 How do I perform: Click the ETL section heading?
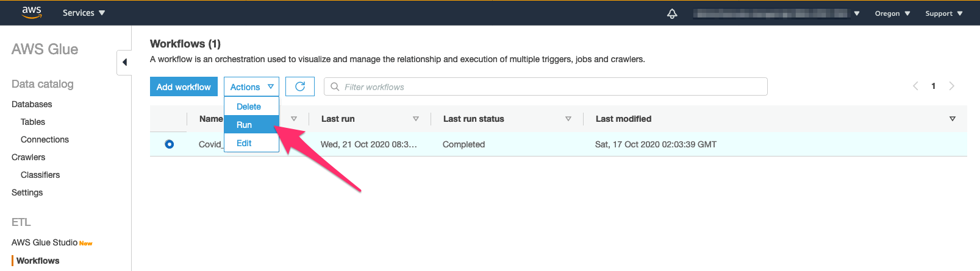(x=21, y=222)
